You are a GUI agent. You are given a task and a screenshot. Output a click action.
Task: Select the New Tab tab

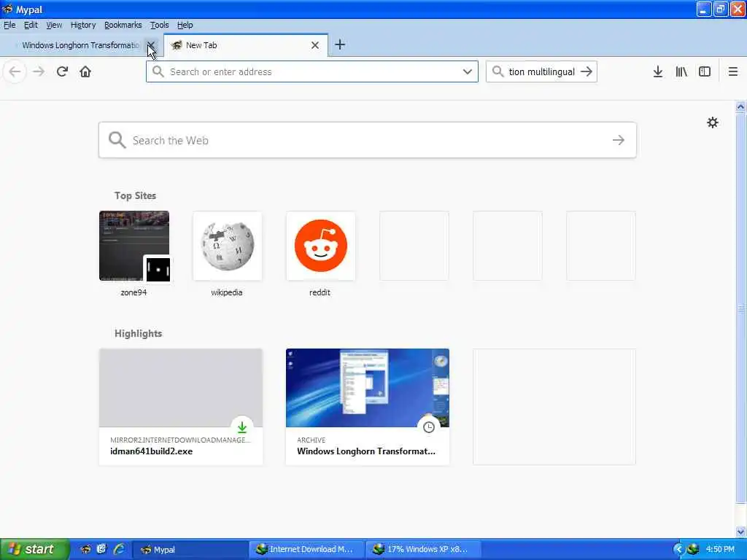coord(245,45)
